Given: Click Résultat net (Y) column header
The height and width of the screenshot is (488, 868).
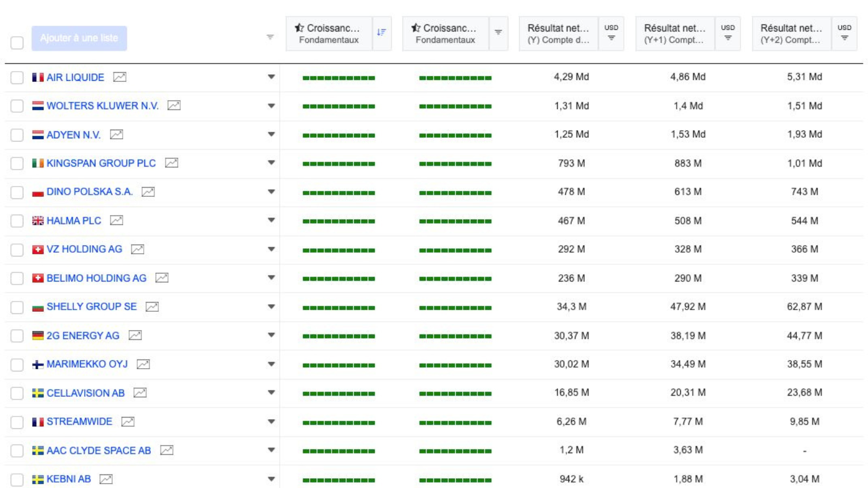Looking at the screenshot, I should click(x=559, y=33).
